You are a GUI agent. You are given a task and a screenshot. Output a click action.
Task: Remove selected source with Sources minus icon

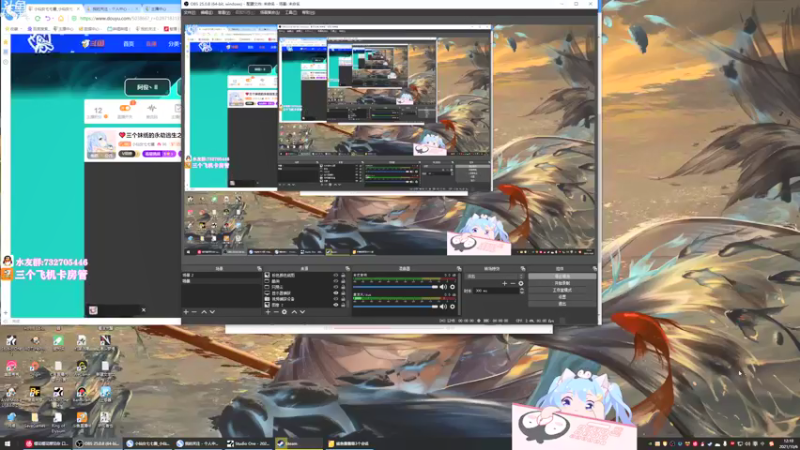tap(276, 312)
